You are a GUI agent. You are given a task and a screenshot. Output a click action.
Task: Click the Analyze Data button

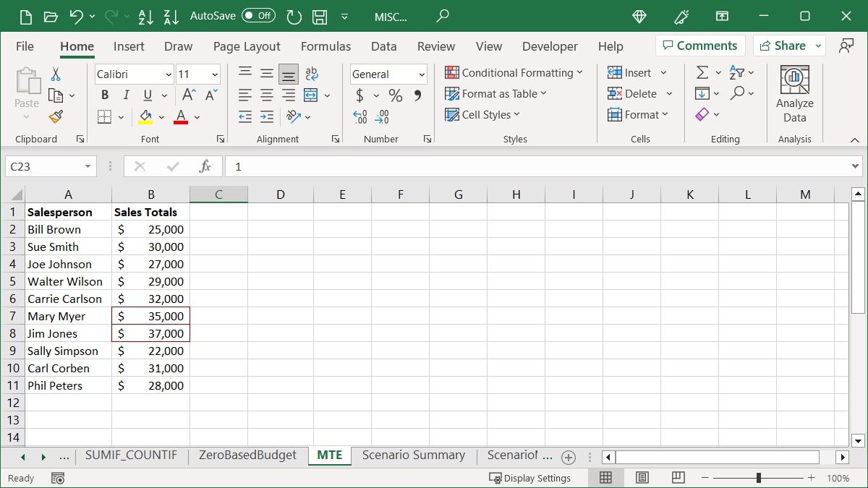pyautogui.click(x=794, y=93)
